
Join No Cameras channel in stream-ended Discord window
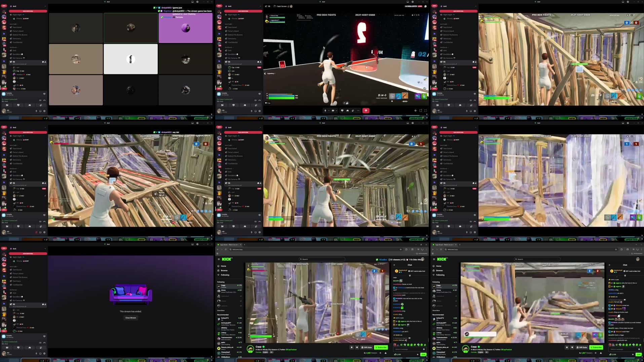coord(17,300)
